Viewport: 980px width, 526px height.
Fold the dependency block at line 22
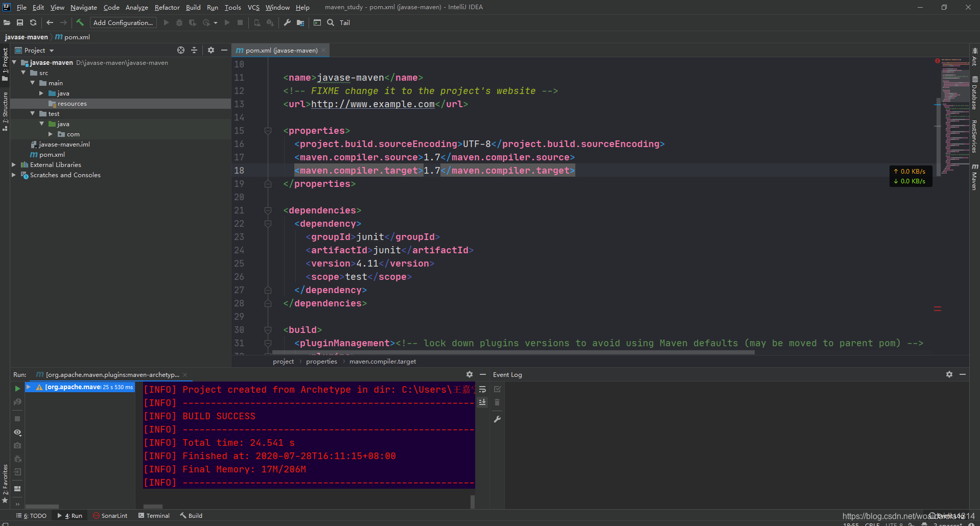click(268, 224)
